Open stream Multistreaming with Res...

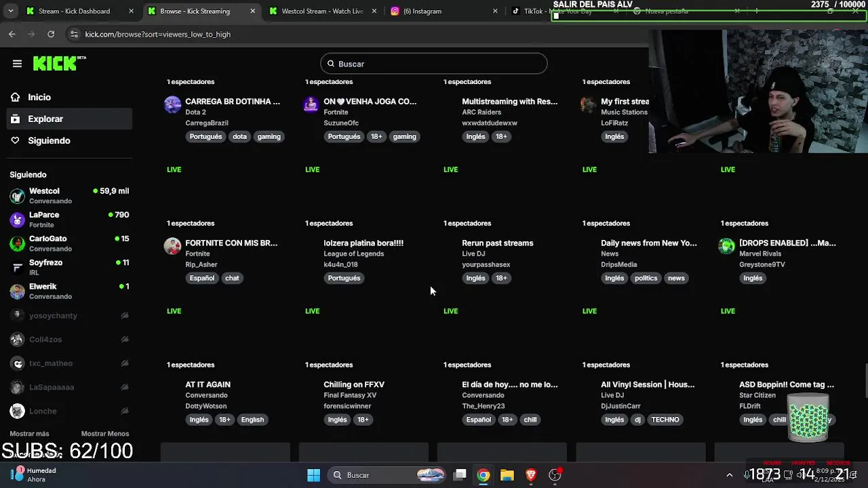click(x=510, y=101)
